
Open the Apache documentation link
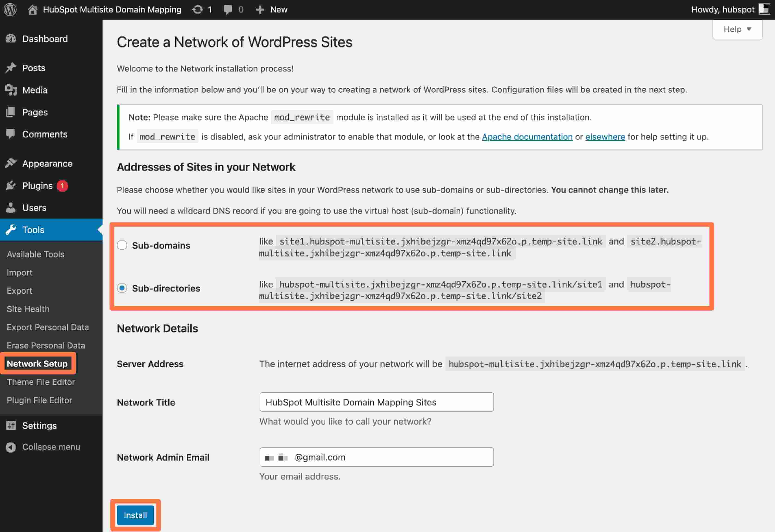[526, 136]
